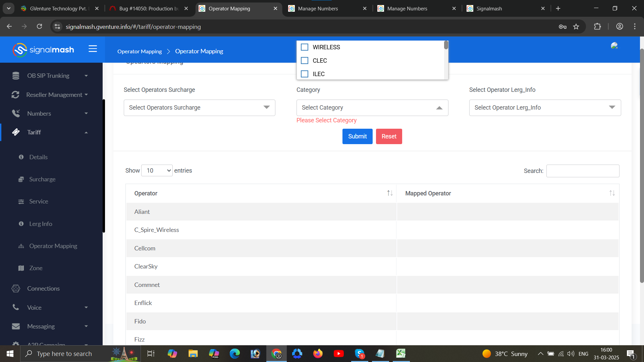Viewport: 644px width, 362px height.
Task: Click the category list scrollbar thumb
Action: 446,45
